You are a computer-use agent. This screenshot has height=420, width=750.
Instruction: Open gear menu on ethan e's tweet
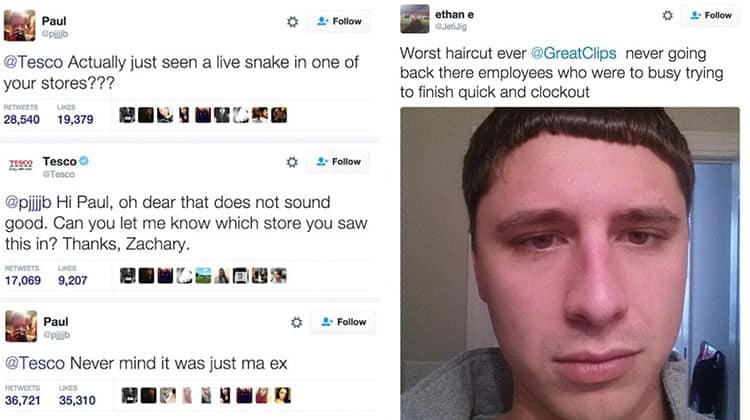click(x=667, y=16)
